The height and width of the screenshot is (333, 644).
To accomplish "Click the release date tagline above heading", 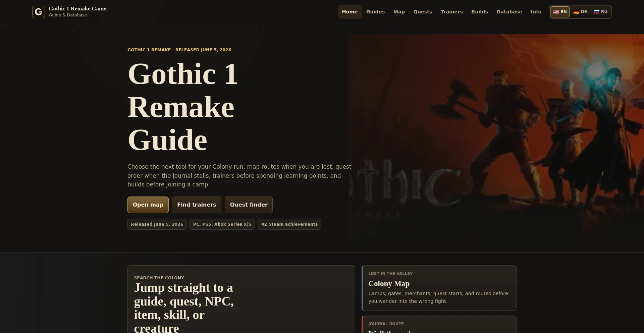I will coord(179,50).
